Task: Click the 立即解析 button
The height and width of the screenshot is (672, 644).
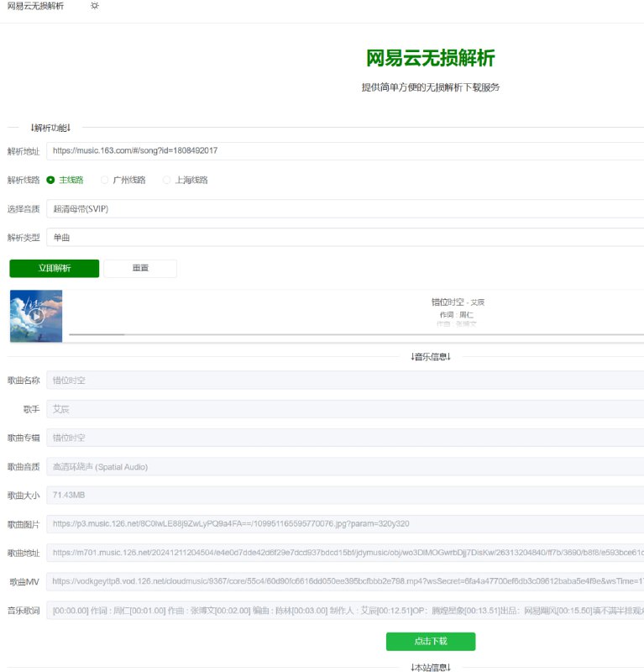Action: click(x=55, y=268)
